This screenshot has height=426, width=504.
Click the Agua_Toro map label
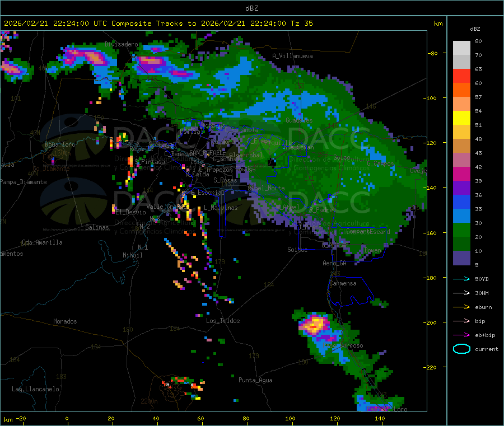click(x=60, y=144)
